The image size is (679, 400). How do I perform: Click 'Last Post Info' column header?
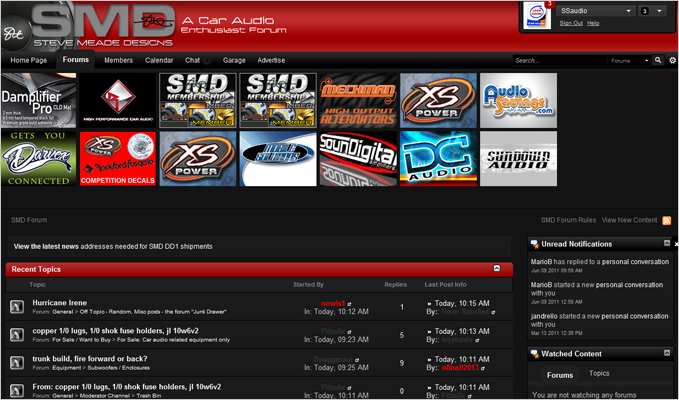coord(445,284)
